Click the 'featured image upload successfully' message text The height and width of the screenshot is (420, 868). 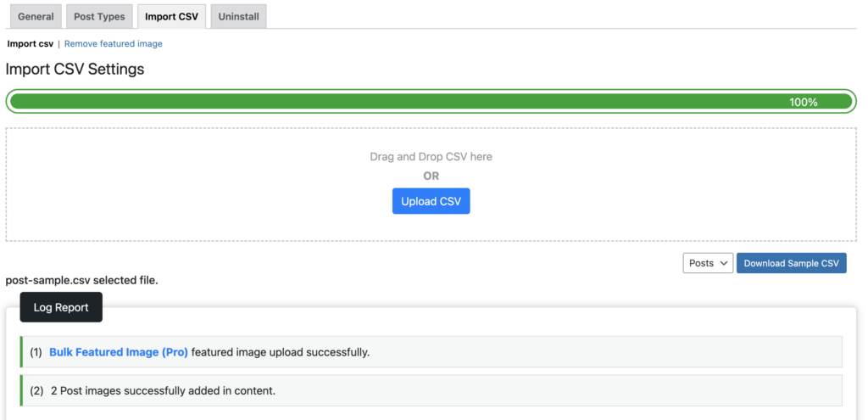point(281,352)
